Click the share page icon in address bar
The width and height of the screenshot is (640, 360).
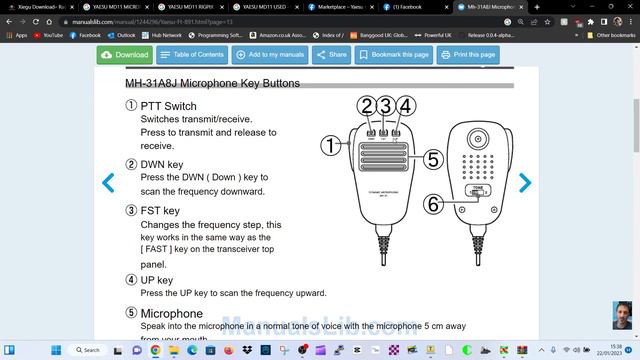click(534, 22)
